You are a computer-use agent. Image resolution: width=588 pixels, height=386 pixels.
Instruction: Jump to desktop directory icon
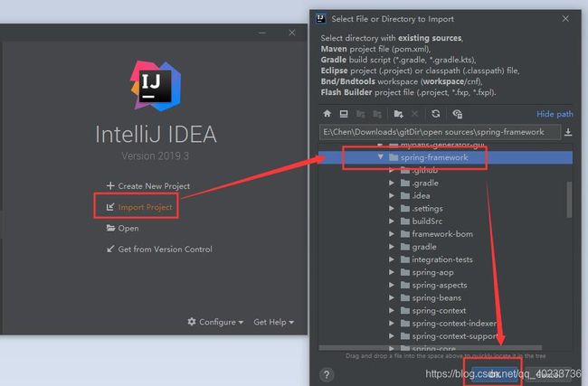(344, 114)
